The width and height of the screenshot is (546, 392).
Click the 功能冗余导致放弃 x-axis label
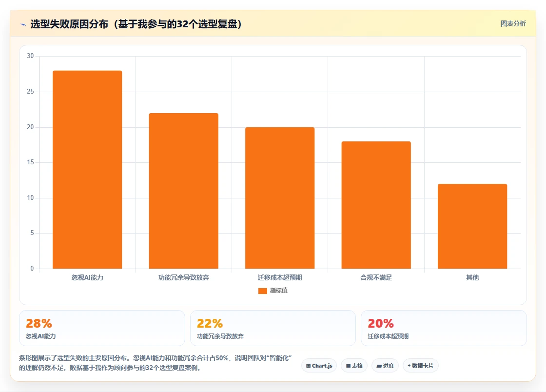(183, 277)
